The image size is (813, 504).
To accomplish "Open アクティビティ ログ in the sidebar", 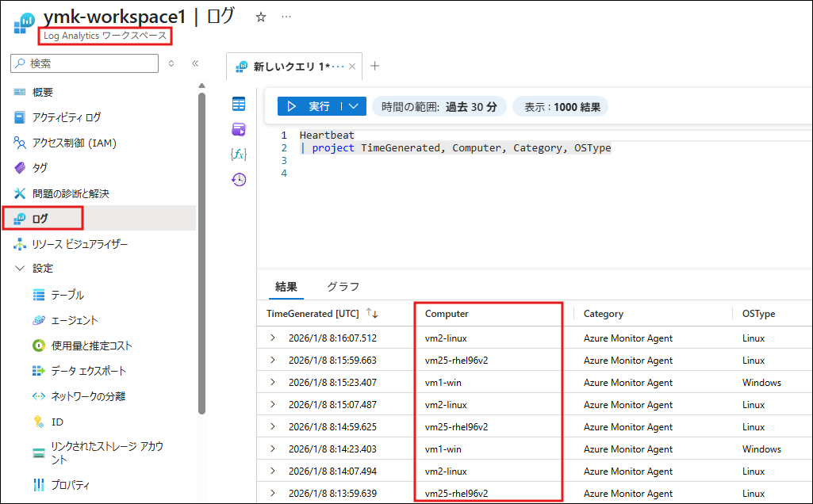I will (x=67, y=117).
